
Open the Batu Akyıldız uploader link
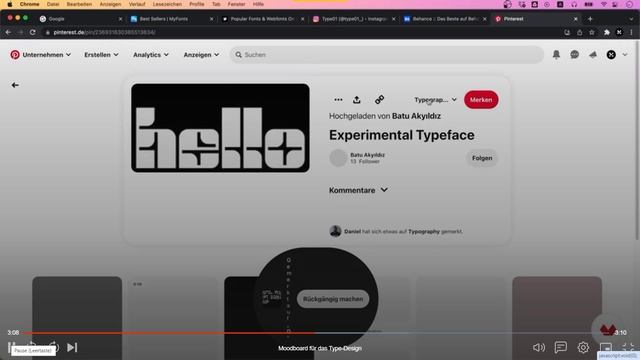416,116
